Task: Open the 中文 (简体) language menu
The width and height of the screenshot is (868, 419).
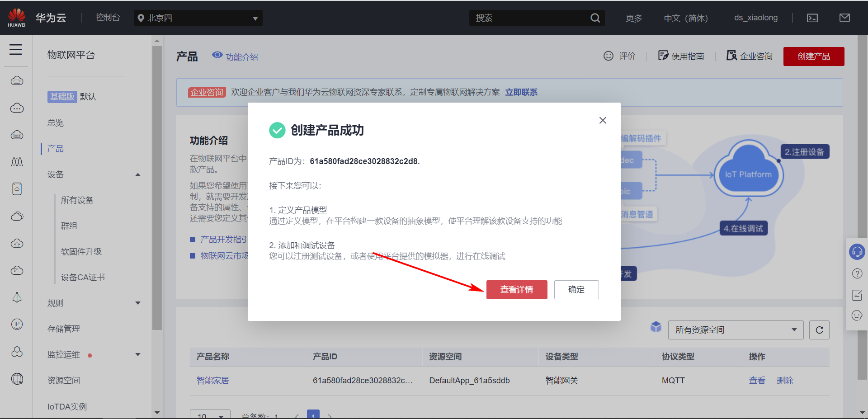Action: pos(686,18)
